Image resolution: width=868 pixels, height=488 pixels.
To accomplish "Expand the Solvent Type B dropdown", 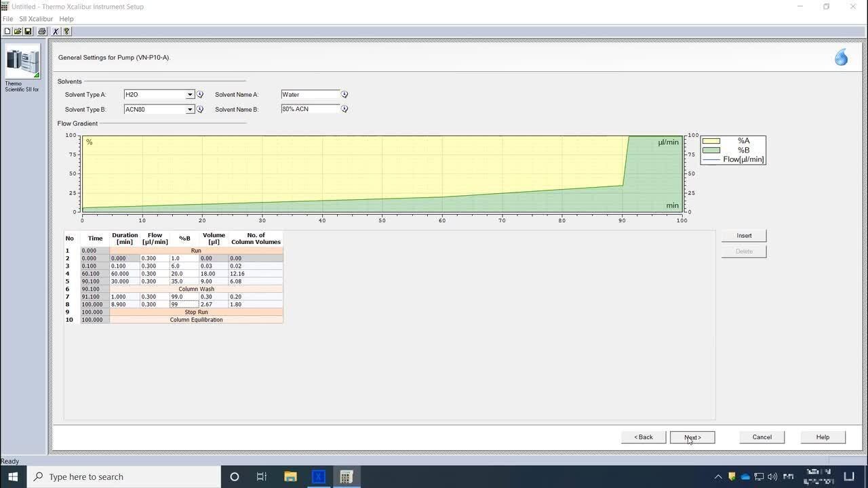I will point(190,109).
